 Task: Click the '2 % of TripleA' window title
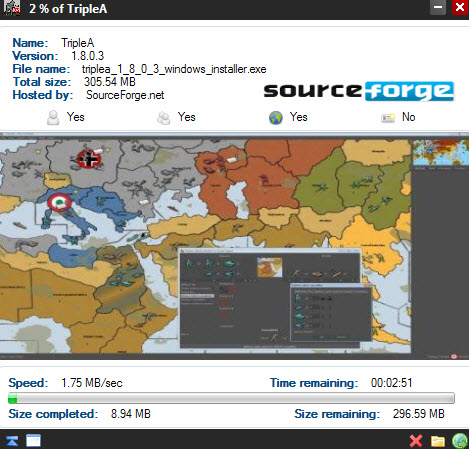68,9
